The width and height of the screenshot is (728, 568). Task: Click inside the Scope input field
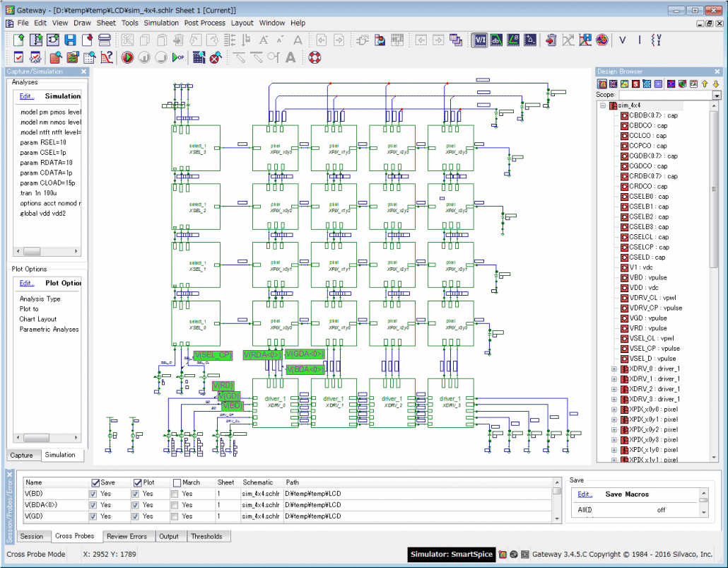(664, 94)
